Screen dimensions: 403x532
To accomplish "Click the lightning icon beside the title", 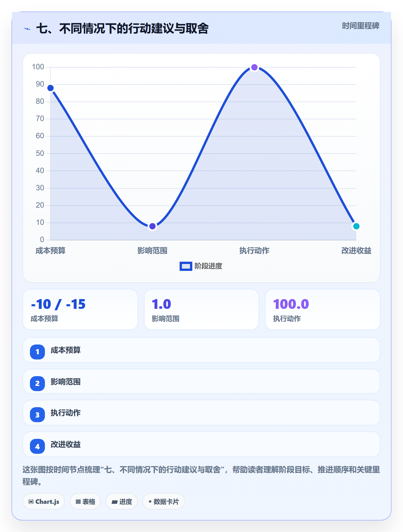I will 27,29.
